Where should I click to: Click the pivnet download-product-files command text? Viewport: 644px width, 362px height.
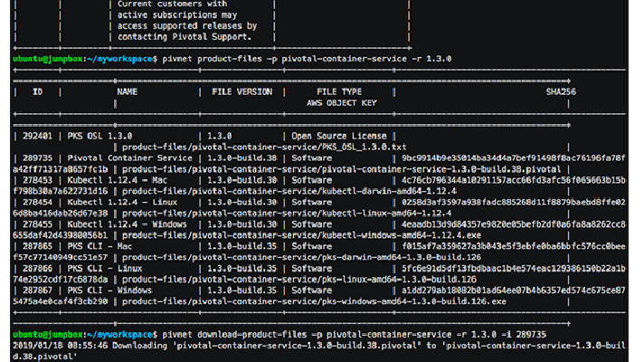pyautogui.click(x=354, y=335)
